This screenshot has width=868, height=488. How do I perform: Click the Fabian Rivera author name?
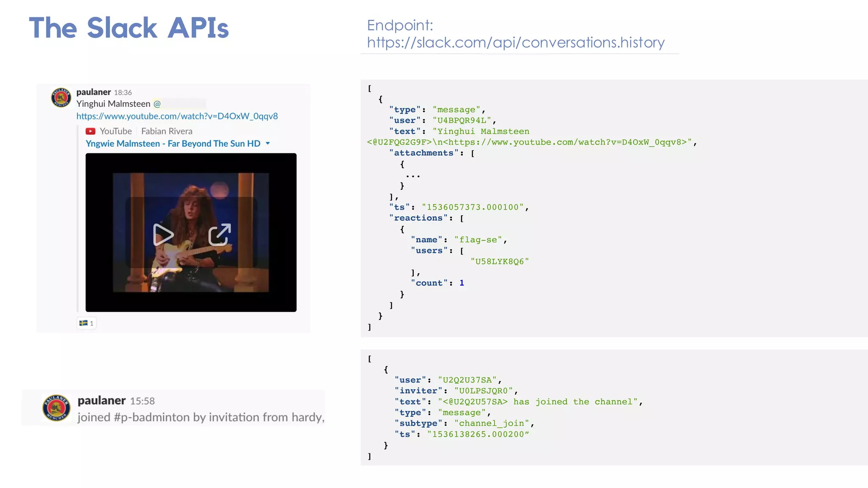(167, 131)
